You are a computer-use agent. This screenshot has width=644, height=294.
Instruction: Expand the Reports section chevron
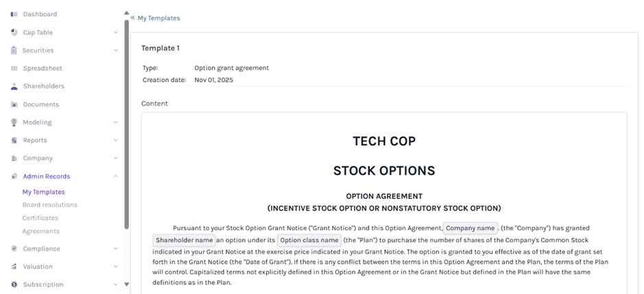pyautogui.click(x=115, y=140)
